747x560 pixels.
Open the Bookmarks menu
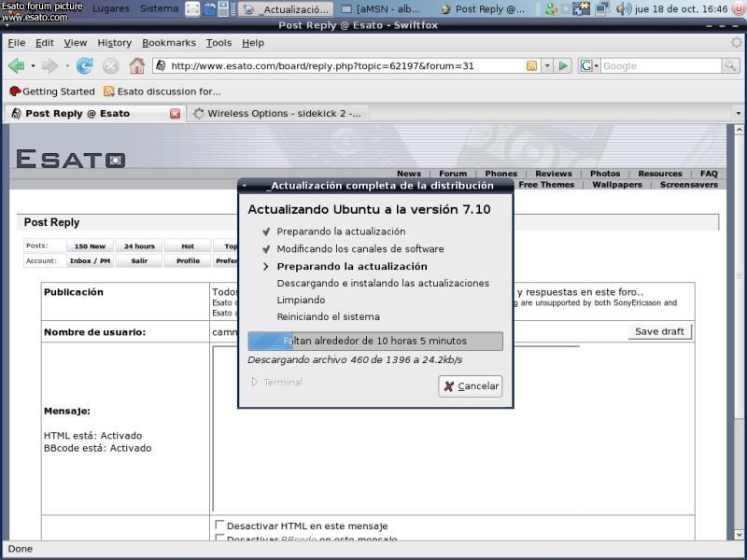[x=169, y=43]
